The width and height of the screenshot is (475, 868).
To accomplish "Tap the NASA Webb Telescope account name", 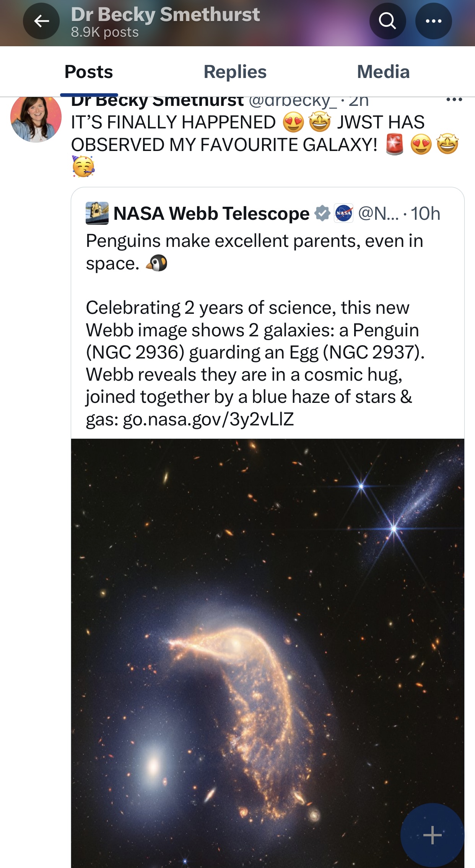I will click(211, 213).
